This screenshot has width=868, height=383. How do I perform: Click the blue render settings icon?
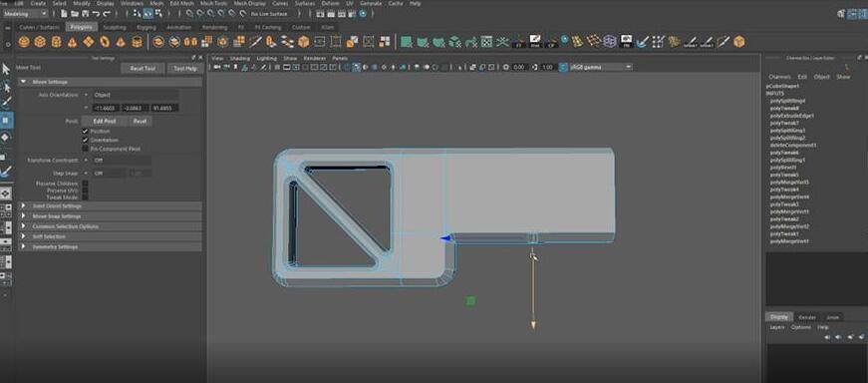click(x=362, y=13)
